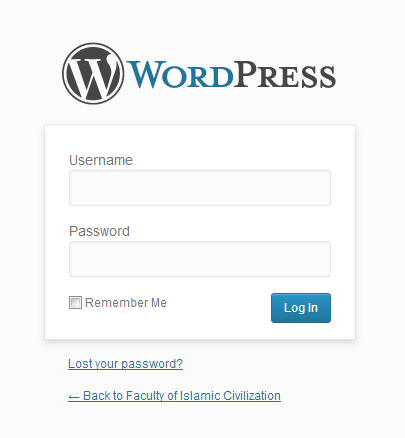Place cursor in box under Password label

tap(200, 259)
